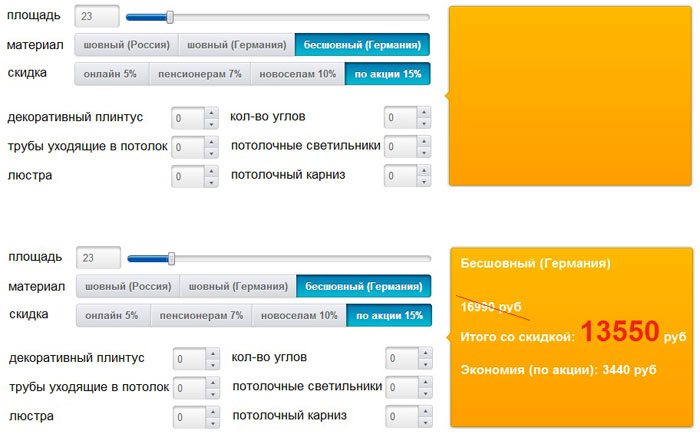Image resolution: width=700 pixels, height=434 pixels.
Task: Increase декоративный плинтус value in top calculator
Action: (210, 112)
